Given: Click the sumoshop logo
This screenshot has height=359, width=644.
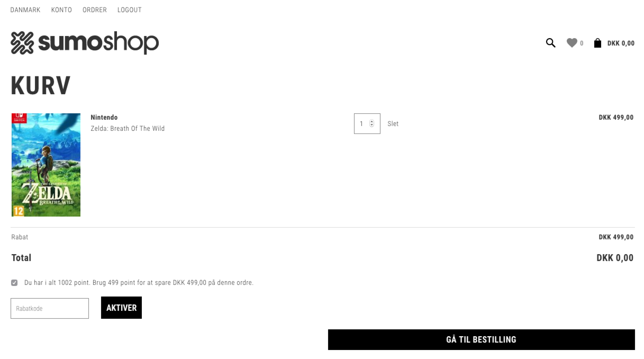Looking at the screenshot, I should (x=84, y=43).
